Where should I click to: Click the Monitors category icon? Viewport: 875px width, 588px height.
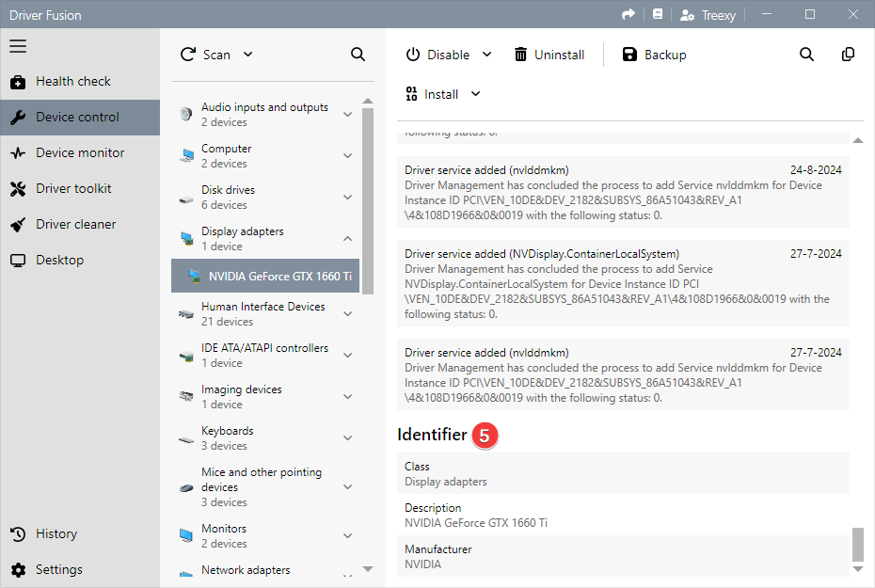click(186, 535)
